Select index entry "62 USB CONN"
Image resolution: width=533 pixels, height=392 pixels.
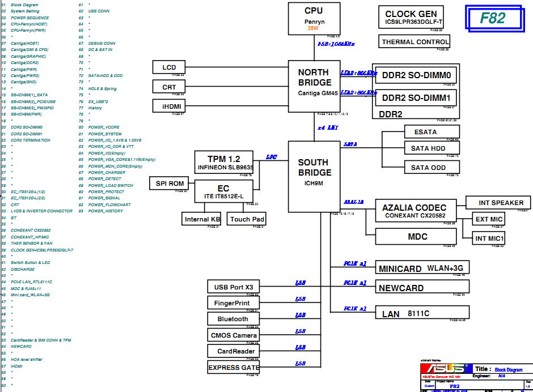[94, 11]
